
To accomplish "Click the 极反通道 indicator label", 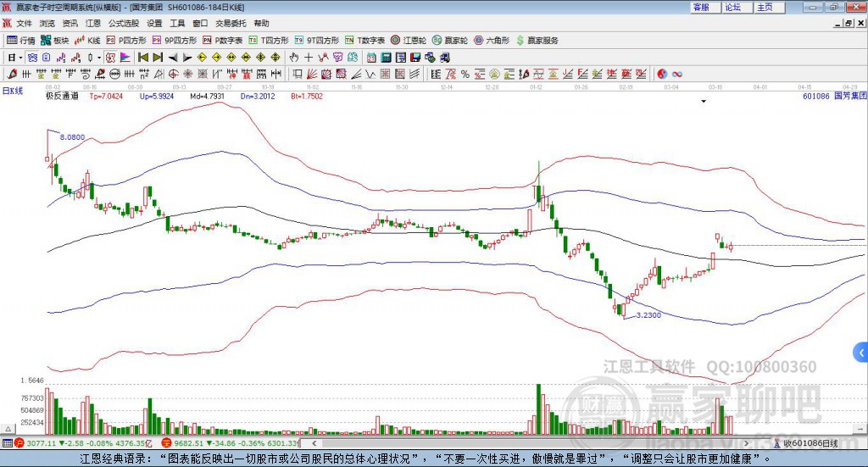I will [x=62, y=96].
